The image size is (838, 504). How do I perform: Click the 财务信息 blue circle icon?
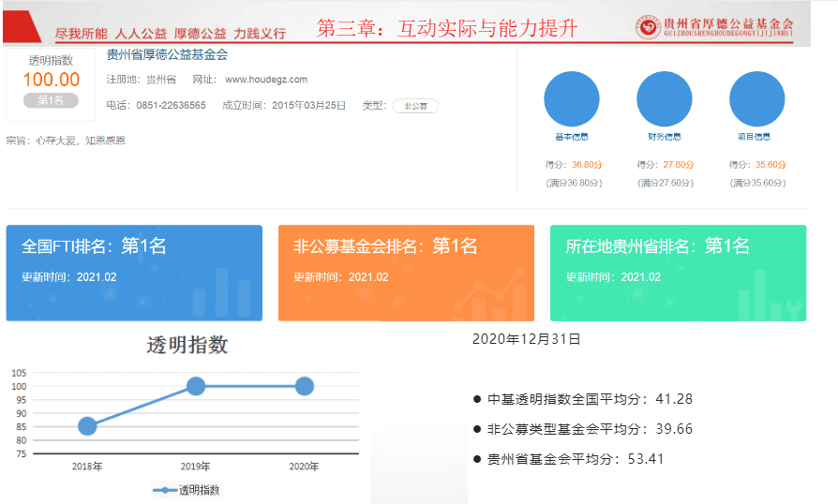point(664,99)
